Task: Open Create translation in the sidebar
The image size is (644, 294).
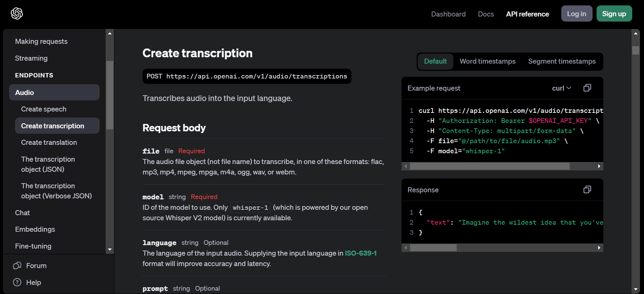Action: 49,142
